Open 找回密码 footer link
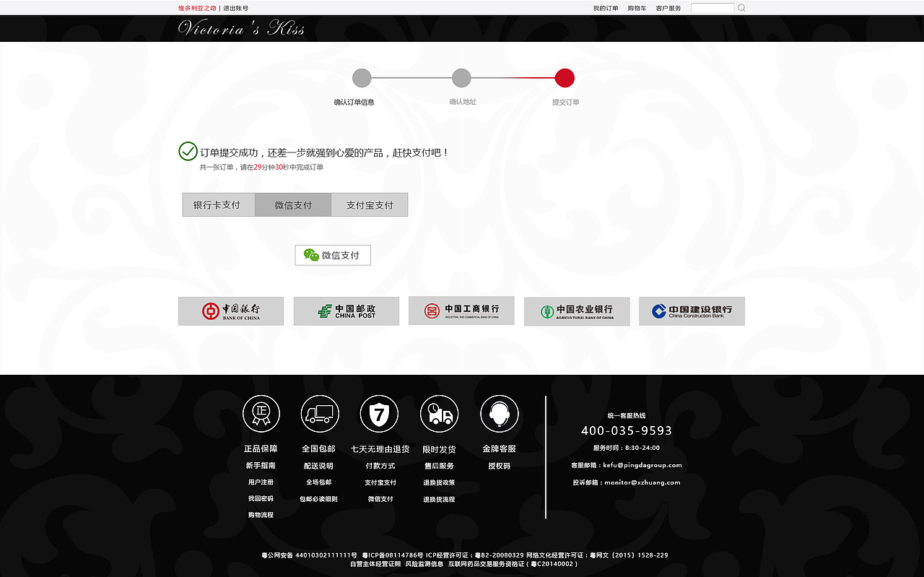Image resolution: width=924 pixels, height=577 pixels. pyautogui.click(x=261, y=499)
